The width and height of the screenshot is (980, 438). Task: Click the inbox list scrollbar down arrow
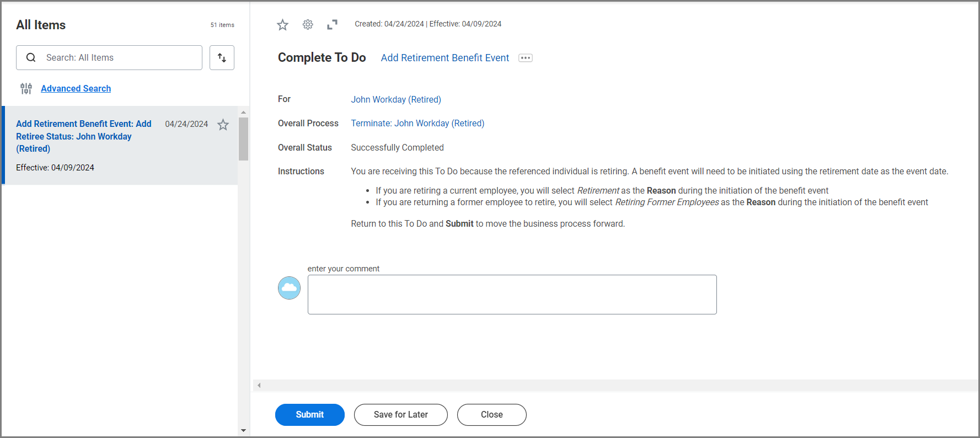pos(243,430)
